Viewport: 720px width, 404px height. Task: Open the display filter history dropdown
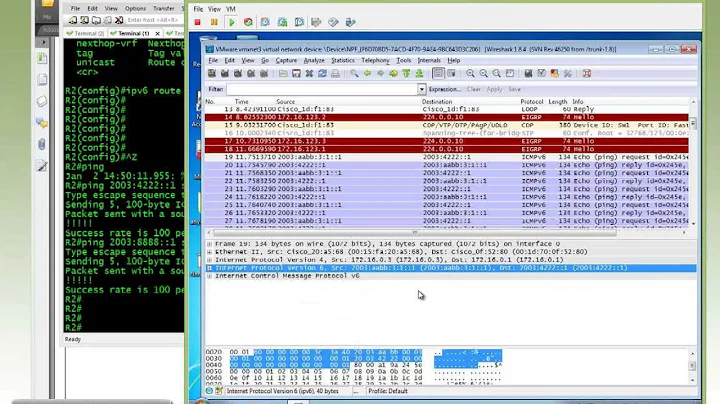[x=422, y=89]
